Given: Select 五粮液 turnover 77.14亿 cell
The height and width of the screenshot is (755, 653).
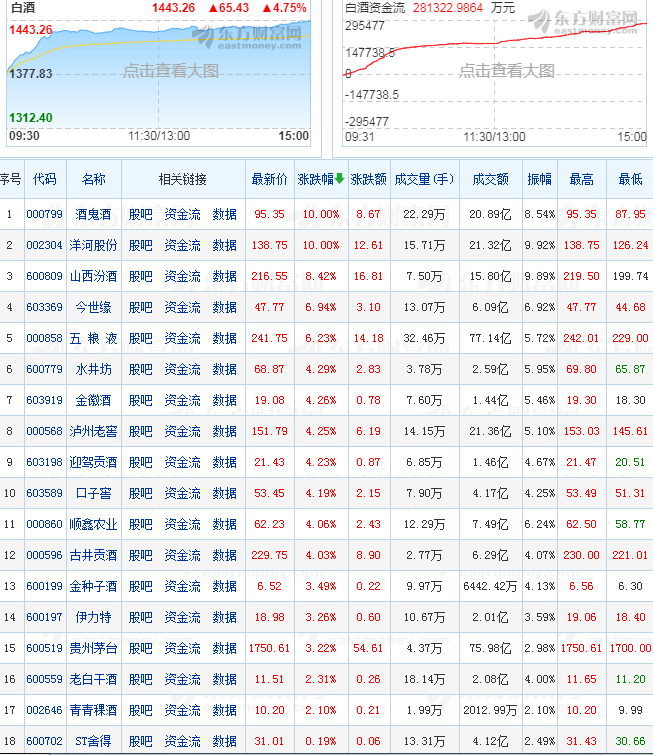Looking at the screenshot, I should 490,338.
